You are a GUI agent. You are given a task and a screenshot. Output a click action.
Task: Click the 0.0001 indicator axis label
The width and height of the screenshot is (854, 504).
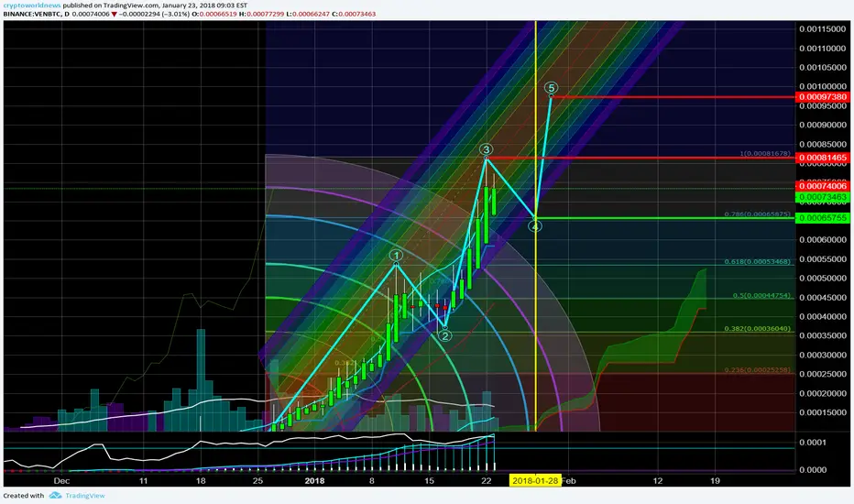(813, 443)
